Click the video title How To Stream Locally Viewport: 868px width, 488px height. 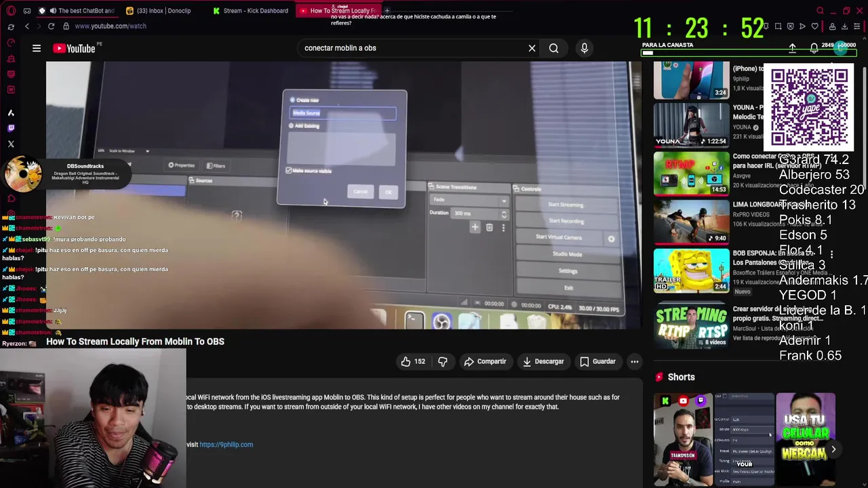[x=135, y=342]
